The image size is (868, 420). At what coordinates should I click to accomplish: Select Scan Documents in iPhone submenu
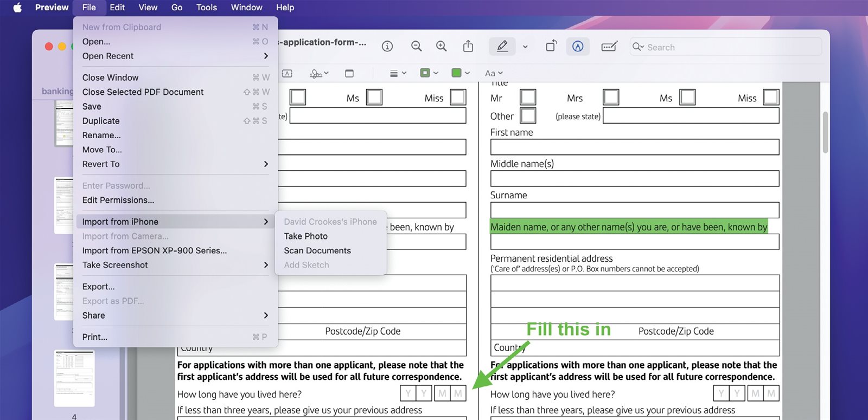(x=331, y=250)
